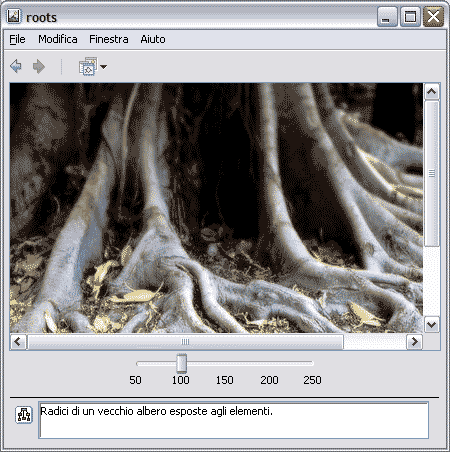Open the Aiuto menu
This screenshot has width=450, height=452.
(x=153, y=39)
